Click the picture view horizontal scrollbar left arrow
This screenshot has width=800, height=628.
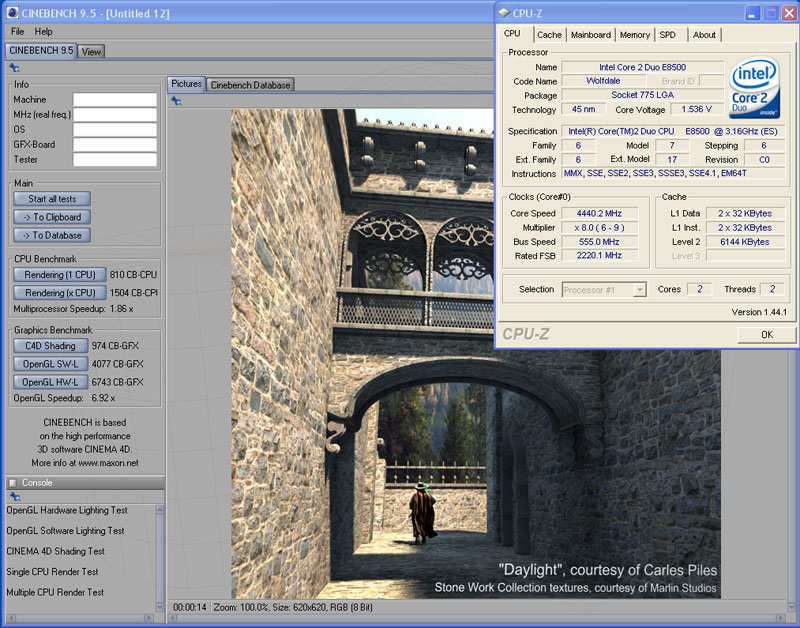(173, 618)
